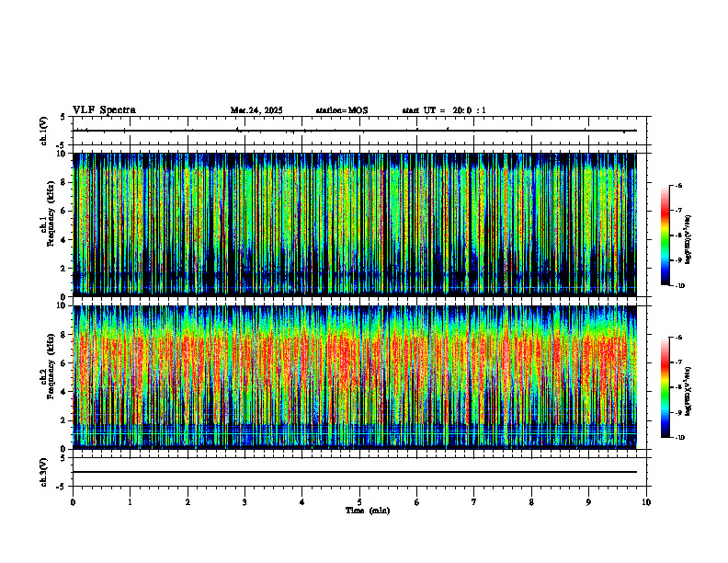Click the ch.3 voltage flat trace line
Image resolution: width=728 pixels, height=563 pixels.
[355, 472]
